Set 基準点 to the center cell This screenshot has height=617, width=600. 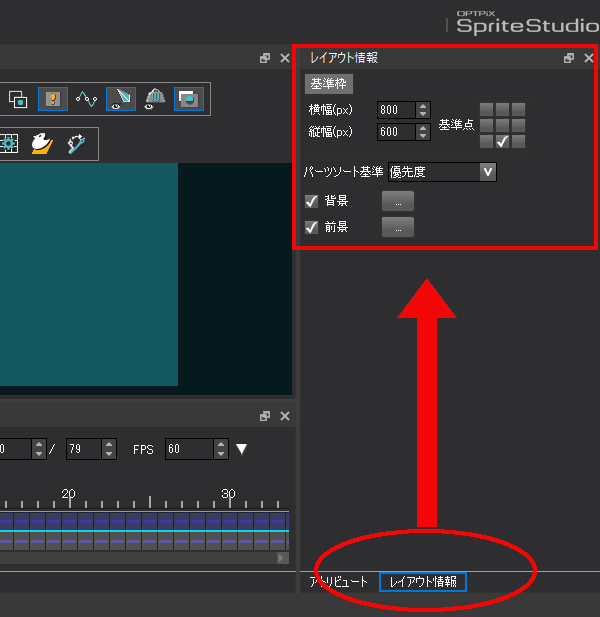(502, 126)
